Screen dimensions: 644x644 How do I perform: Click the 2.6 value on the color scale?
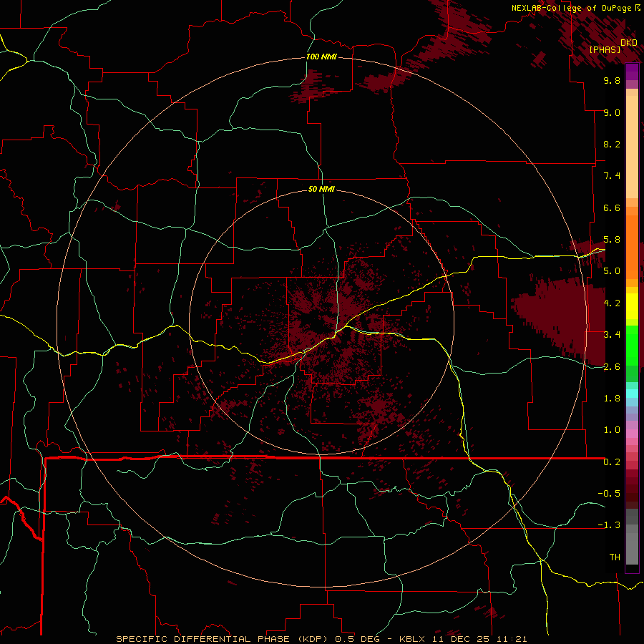612,367
